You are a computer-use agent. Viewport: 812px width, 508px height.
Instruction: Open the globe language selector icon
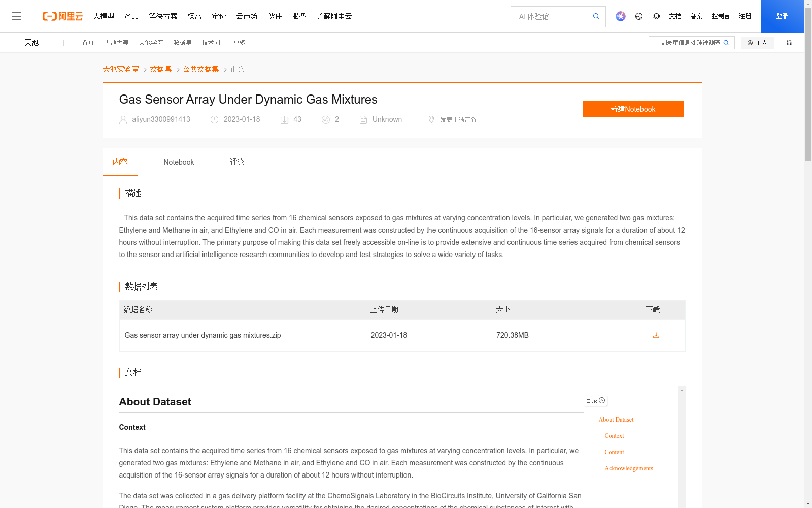tap(639, 16)
